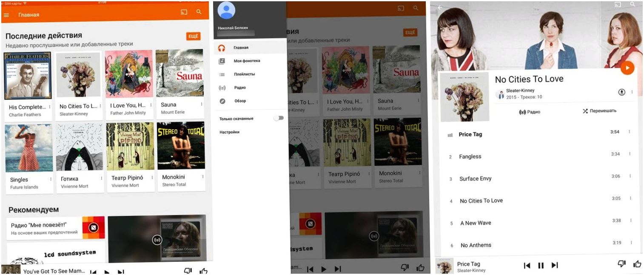This screenshot has height=275, width=644.
Task: Thumbs up Price Tag in player bar
Action: [x=637, y=264]
